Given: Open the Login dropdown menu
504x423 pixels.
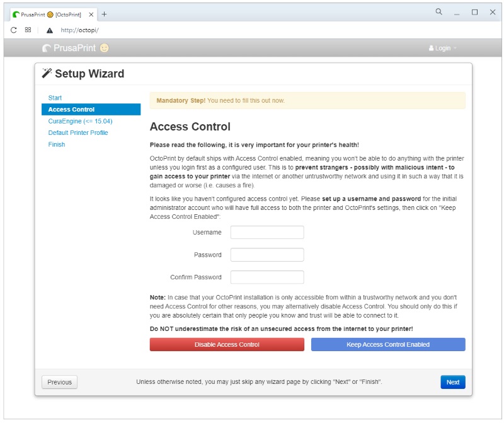Looking at the screenshot, I should coord(443,49).
